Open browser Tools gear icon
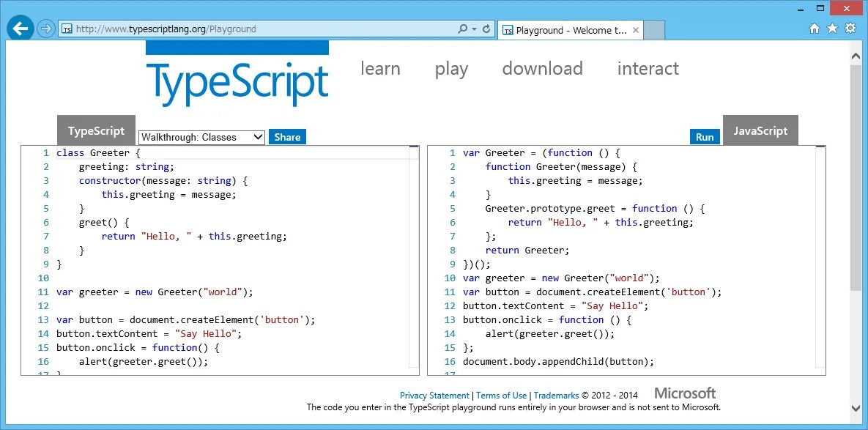The height and width of the screenshot is (430, 868). [851, 29]
